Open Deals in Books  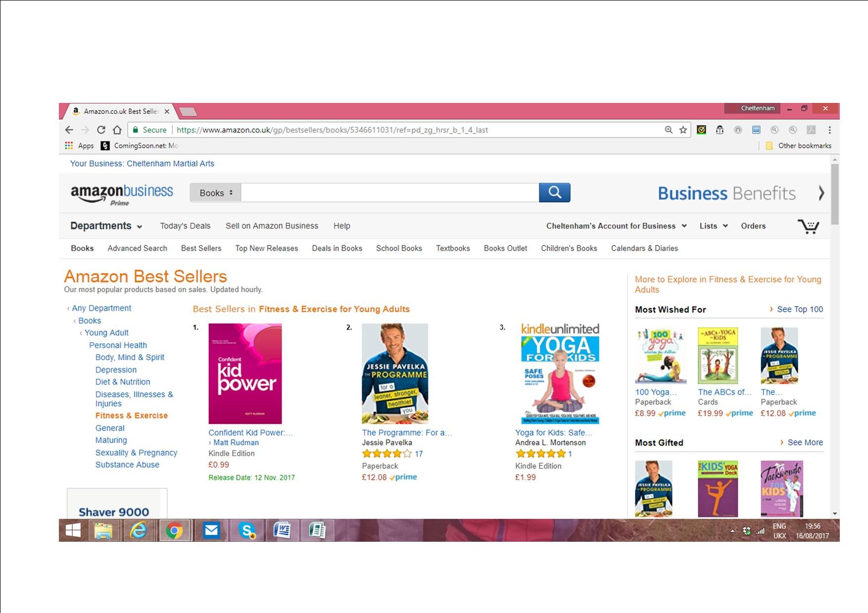click(x=337, y=248)
